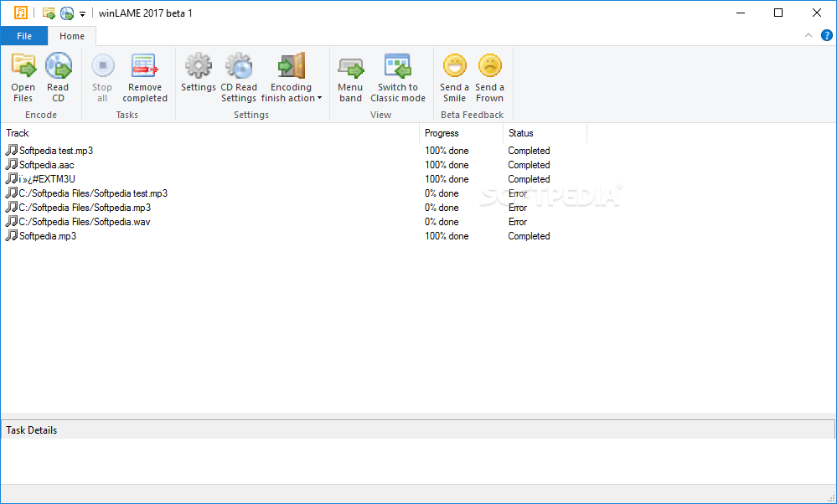Maximize the winLAME window
The width and height of the screenshot is (837, 504).
(778, 13)
